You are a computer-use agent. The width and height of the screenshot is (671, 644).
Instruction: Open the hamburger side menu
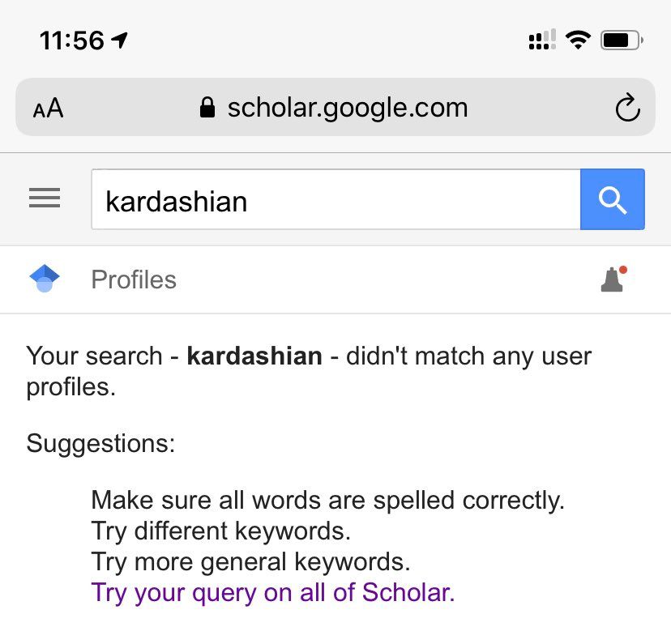coord(45,198)
